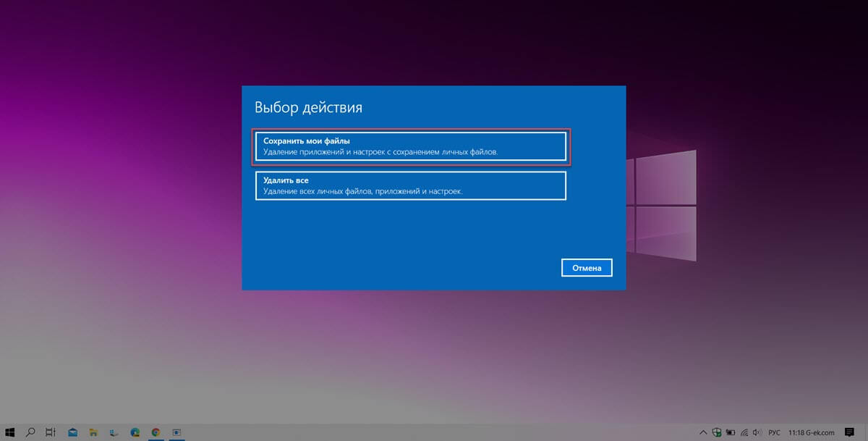
Task: Open the Action Center notifications
Action: (850, 432)
